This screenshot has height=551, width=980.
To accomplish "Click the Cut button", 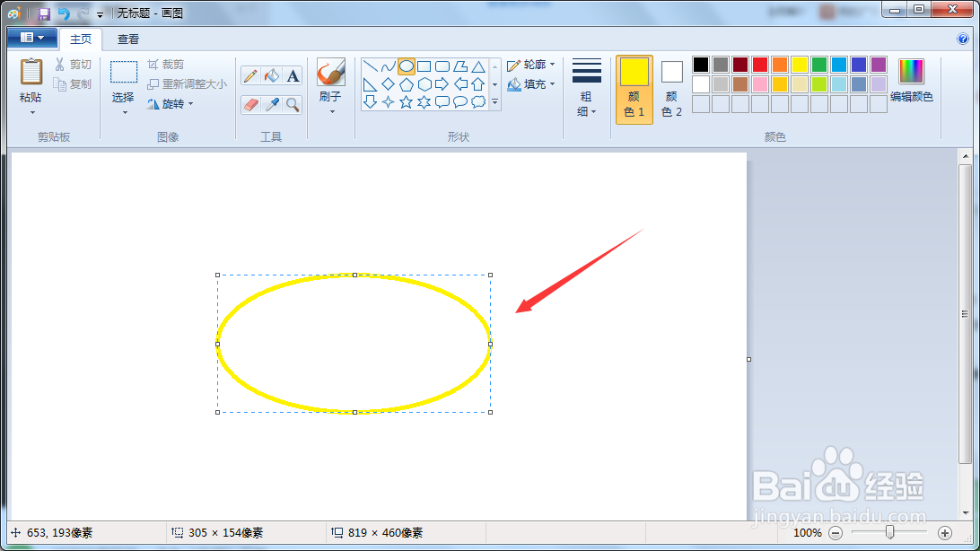I will coord(73,65).
